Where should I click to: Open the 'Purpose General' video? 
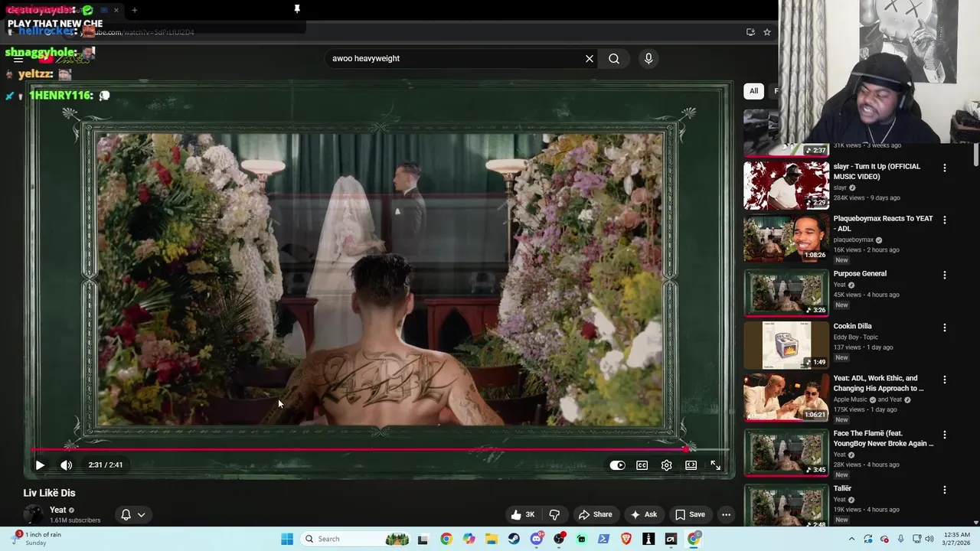786,292
